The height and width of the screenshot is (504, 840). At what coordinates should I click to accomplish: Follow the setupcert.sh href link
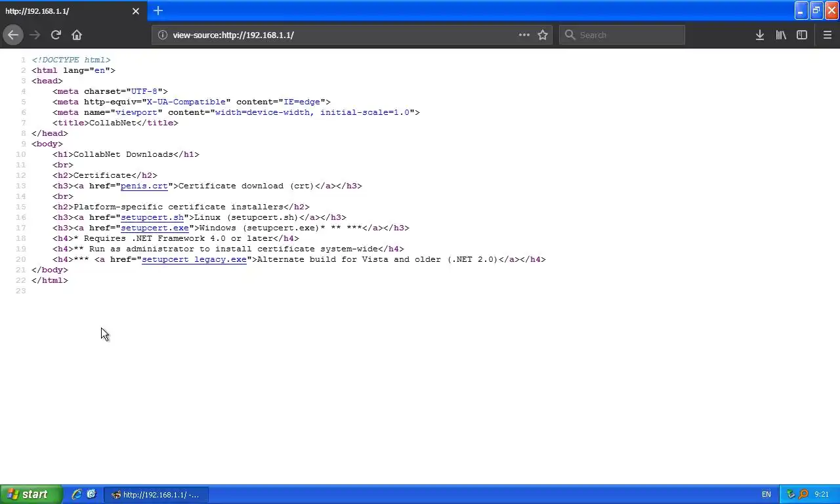152,217
